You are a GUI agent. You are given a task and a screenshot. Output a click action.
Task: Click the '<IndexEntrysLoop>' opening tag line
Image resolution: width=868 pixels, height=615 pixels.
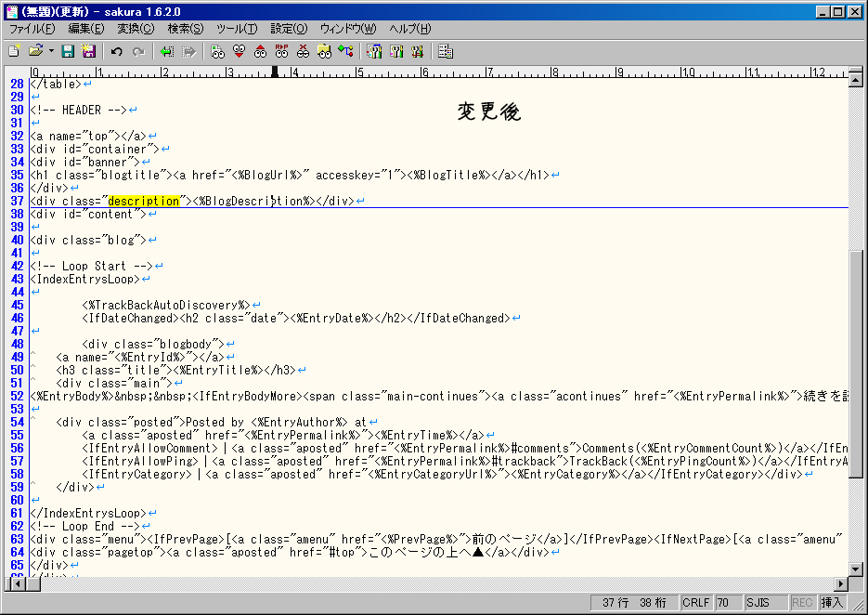[84, 280]
